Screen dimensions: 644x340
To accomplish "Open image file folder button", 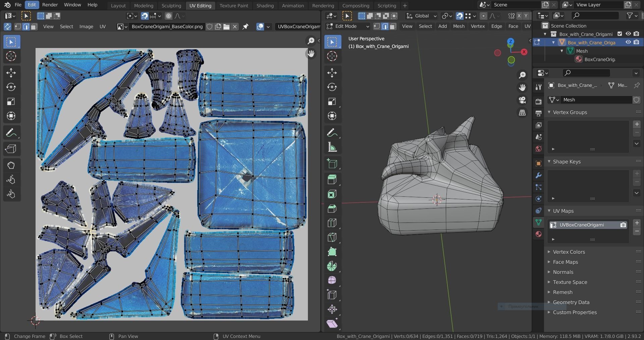I will [226, 27].
